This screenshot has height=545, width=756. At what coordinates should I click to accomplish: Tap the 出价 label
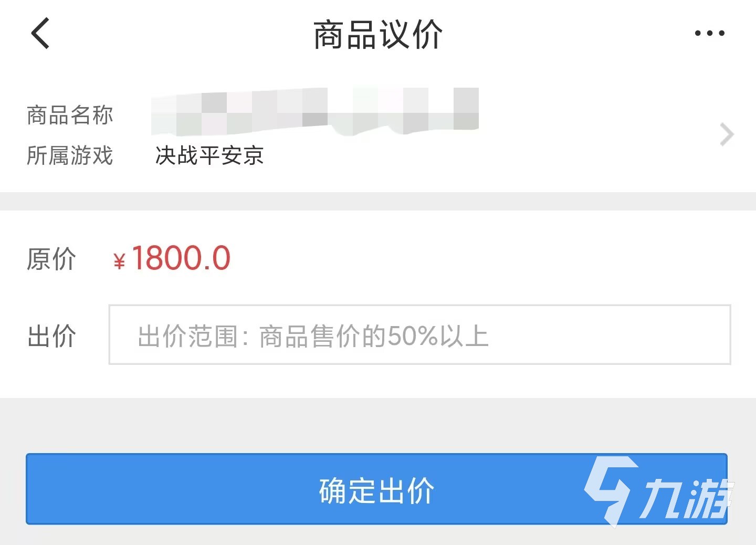coord(51,336)
